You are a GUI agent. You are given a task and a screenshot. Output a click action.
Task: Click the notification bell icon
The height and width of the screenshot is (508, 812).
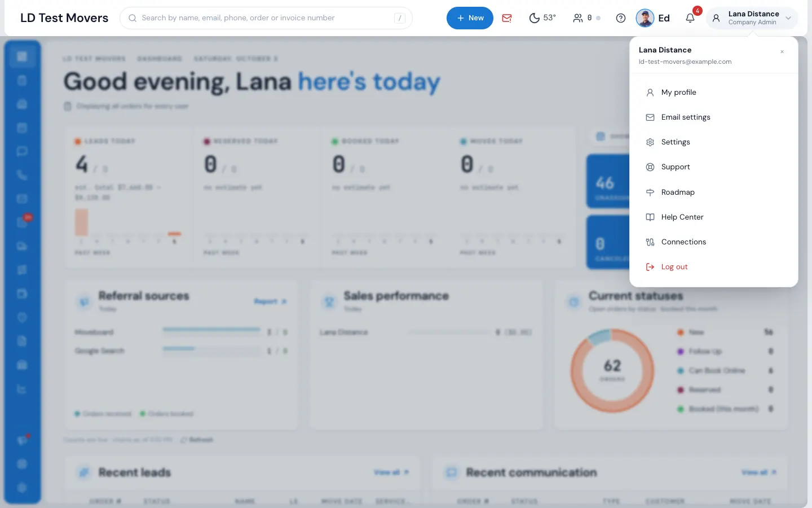point(690,18)
